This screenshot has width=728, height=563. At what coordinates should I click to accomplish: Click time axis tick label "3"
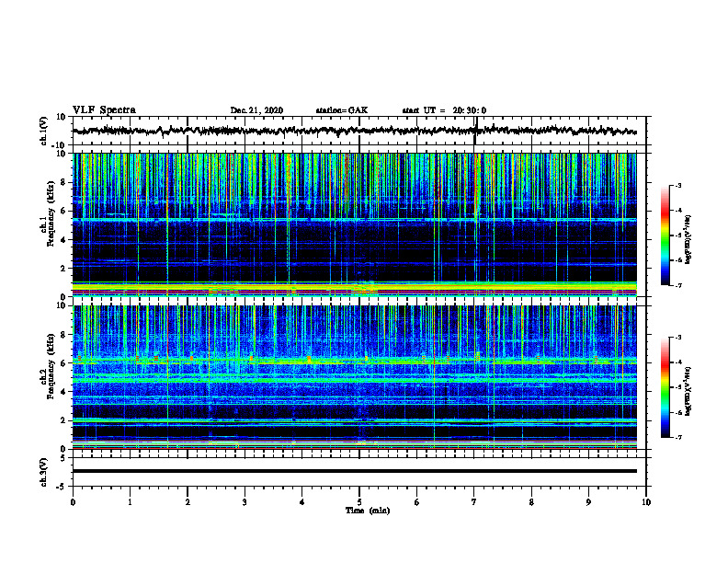[245, 502]
